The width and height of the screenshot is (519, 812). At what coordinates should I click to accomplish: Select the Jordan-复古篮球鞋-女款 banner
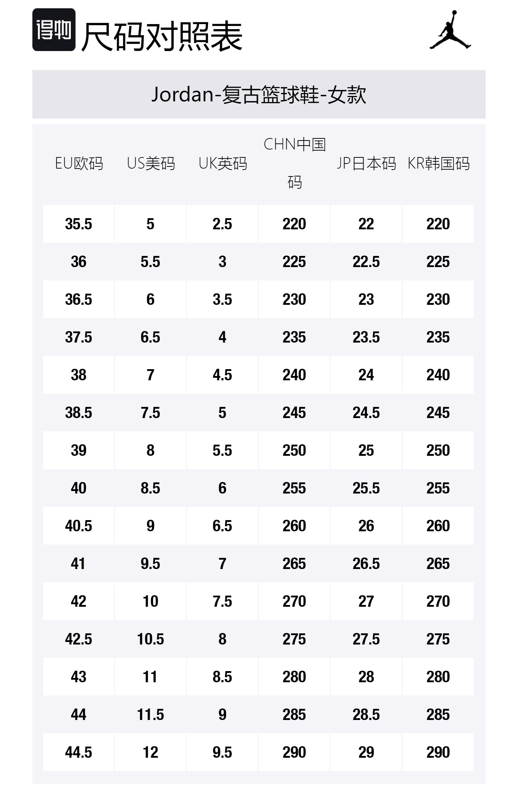pos(259,95)
